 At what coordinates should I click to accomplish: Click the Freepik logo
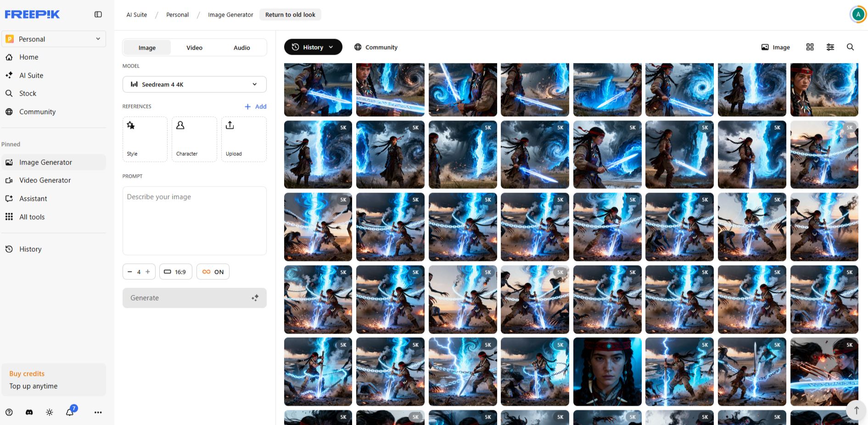pos(32,14)
